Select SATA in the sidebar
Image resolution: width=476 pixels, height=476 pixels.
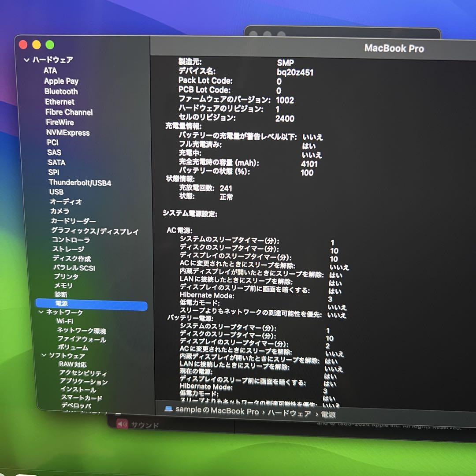tap(57, 162)
